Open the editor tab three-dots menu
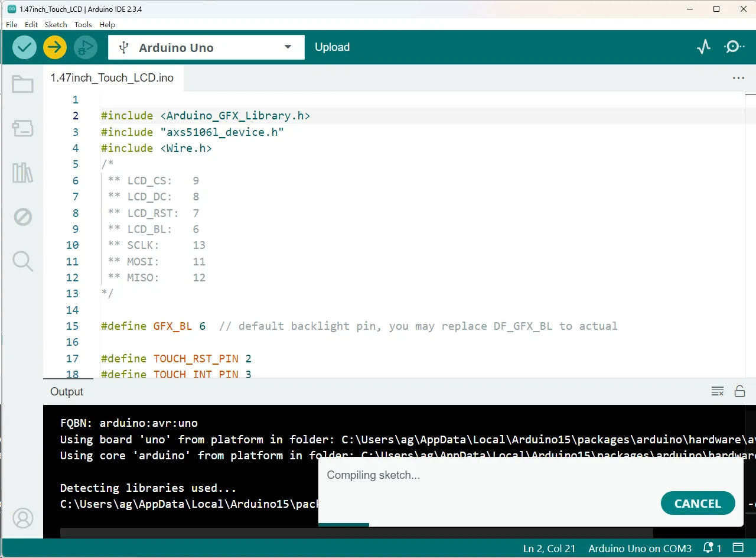The width and height of the screenshot is (756, 558). pos(738,78)
